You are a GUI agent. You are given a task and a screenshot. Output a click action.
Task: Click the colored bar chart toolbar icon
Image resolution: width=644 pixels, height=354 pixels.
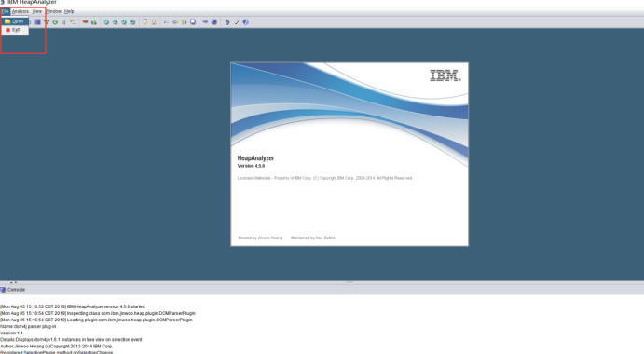pos(94,22)
